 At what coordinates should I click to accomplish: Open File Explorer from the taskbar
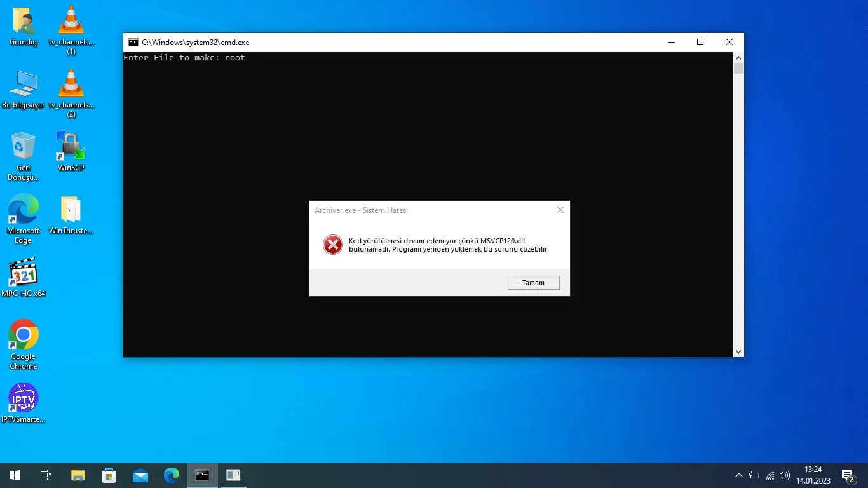[x=78, y=475]
